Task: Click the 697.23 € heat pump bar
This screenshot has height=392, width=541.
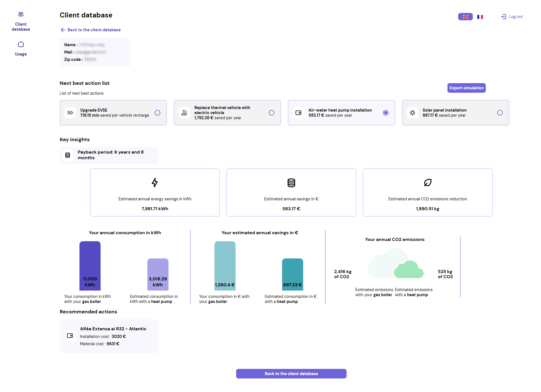Action: (292, 274)
